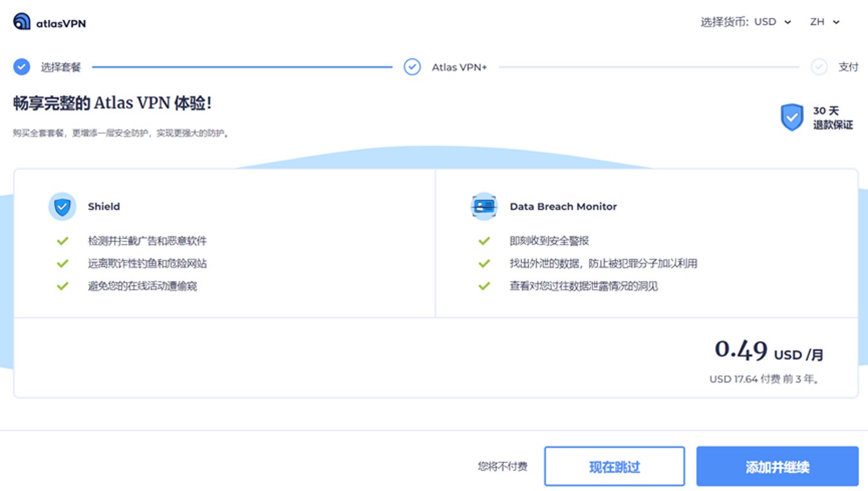Screen dimensions: 868x491
Task: Select the 支付 step label
Action: click(848, 67)
